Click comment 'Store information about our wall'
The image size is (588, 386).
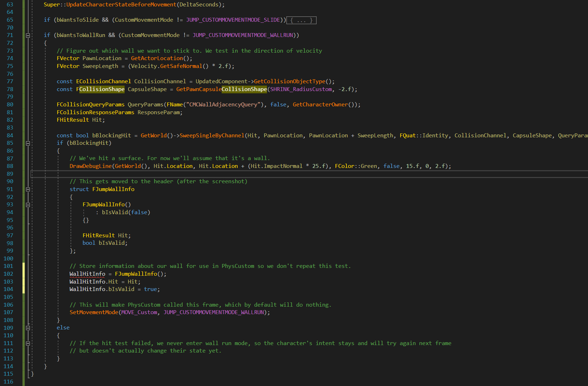[x=210, y=266]
